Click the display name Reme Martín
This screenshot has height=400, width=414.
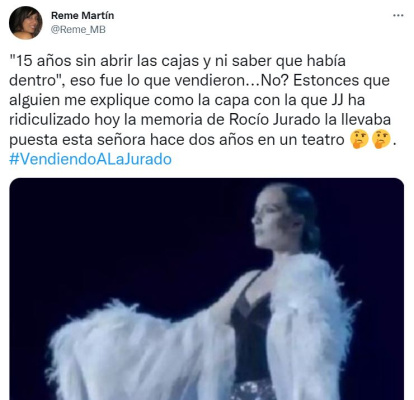click(82, 15)
